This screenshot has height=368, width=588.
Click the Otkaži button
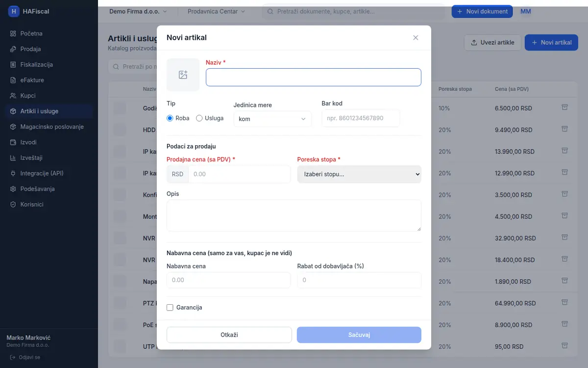229,335
